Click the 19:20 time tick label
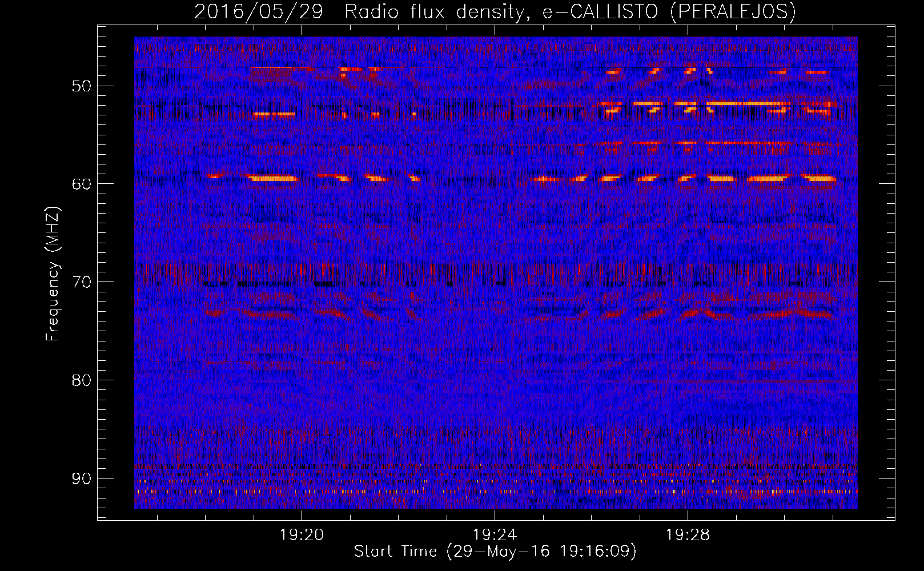 302,534
